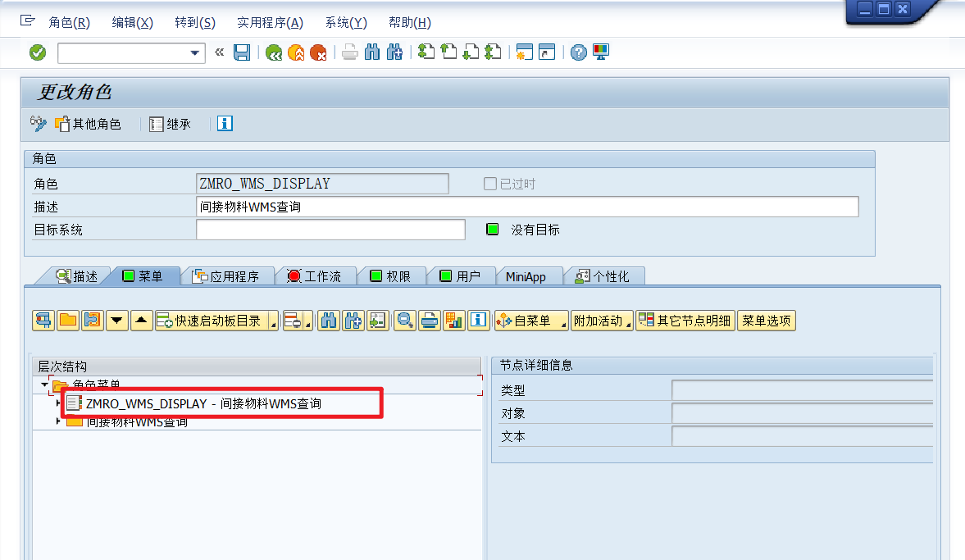Click the printer icon in menu toolbar
965x560 pixels.
430,321
